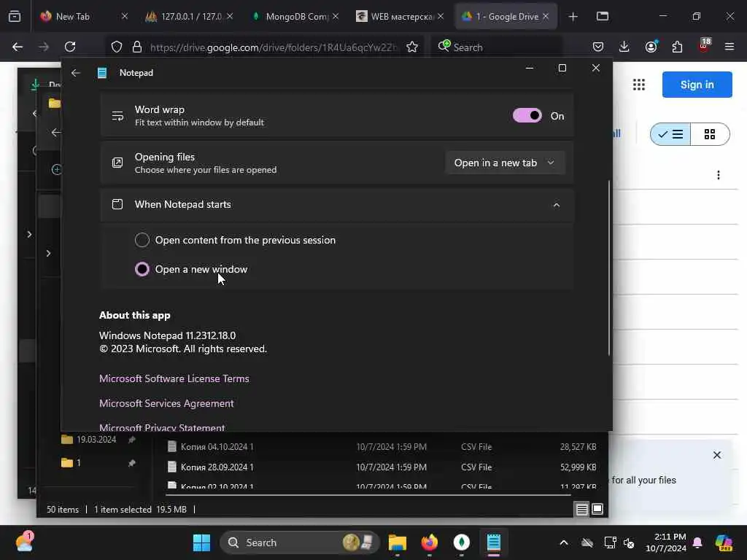Switch Google Drive to grid layout
The image size is (747, 560).
click(710, 134)
